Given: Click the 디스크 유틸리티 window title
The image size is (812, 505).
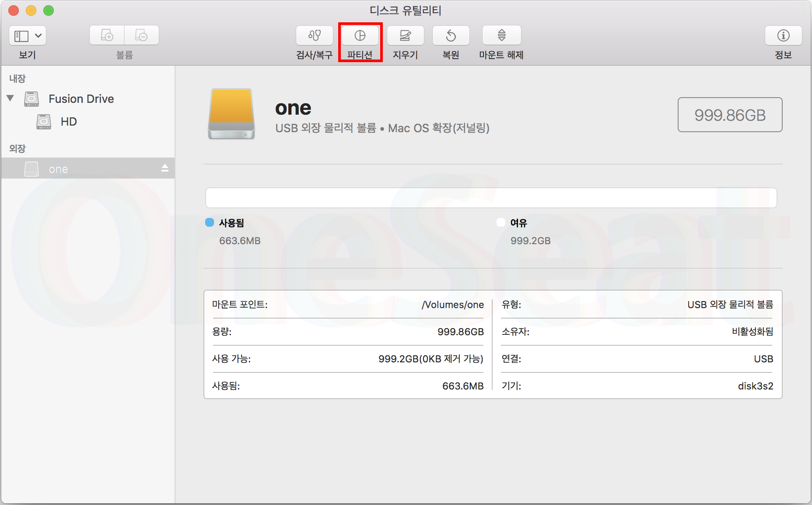Looking at the screenshot, I should pyautogui.click(x=406, y=11).
